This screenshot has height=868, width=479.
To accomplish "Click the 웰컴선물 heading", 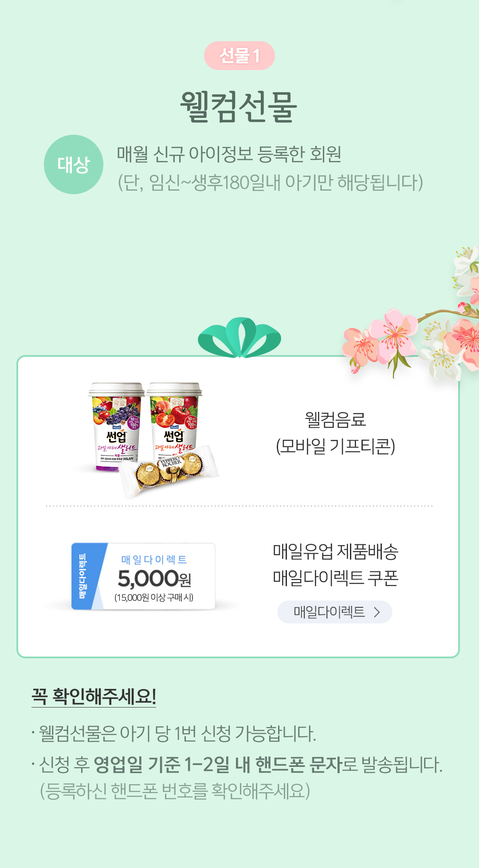I will (x=239, y=106).
